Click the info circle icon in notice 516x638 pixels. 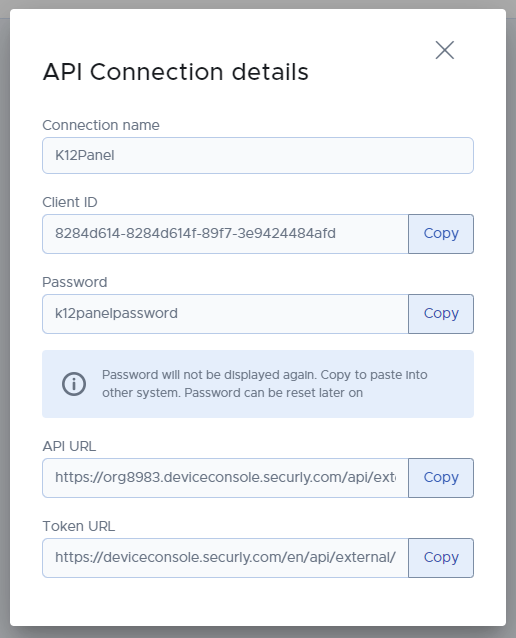coord(74,384)
